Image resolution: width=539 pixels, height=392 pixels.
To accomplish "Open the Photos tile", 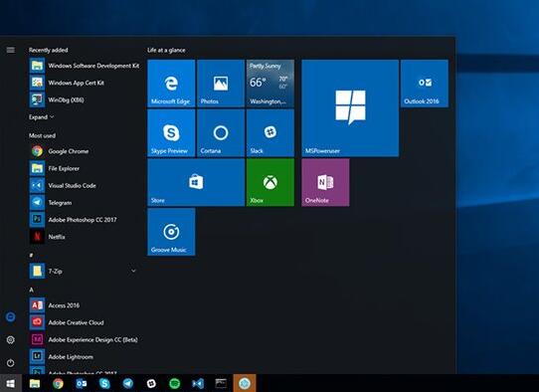I will (x=221, y=84).
